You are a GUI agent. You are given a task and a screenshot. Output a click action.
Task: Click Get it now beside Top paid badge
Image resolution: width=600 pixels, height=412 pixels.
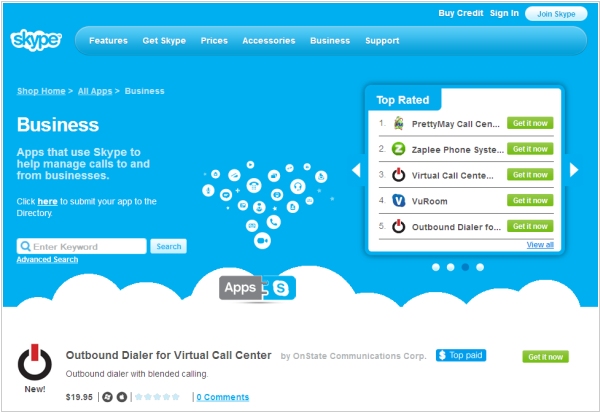click(545, 357)
